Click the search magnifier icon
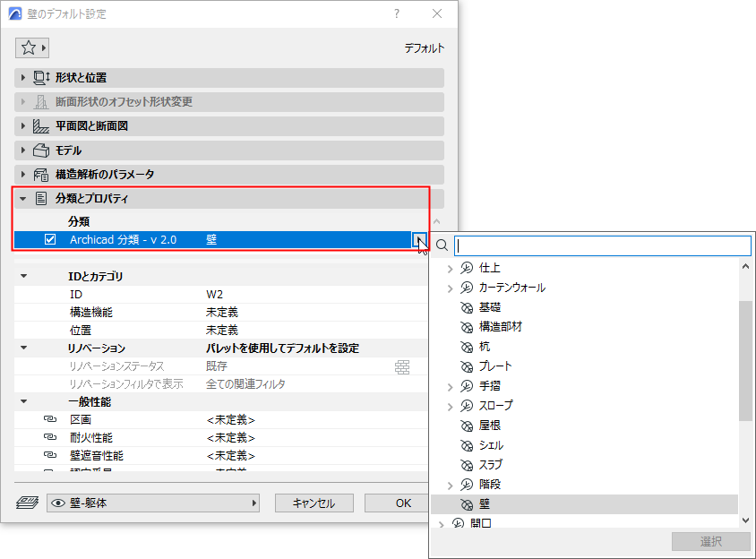The image size is (756, 559). tap(442, 245)
